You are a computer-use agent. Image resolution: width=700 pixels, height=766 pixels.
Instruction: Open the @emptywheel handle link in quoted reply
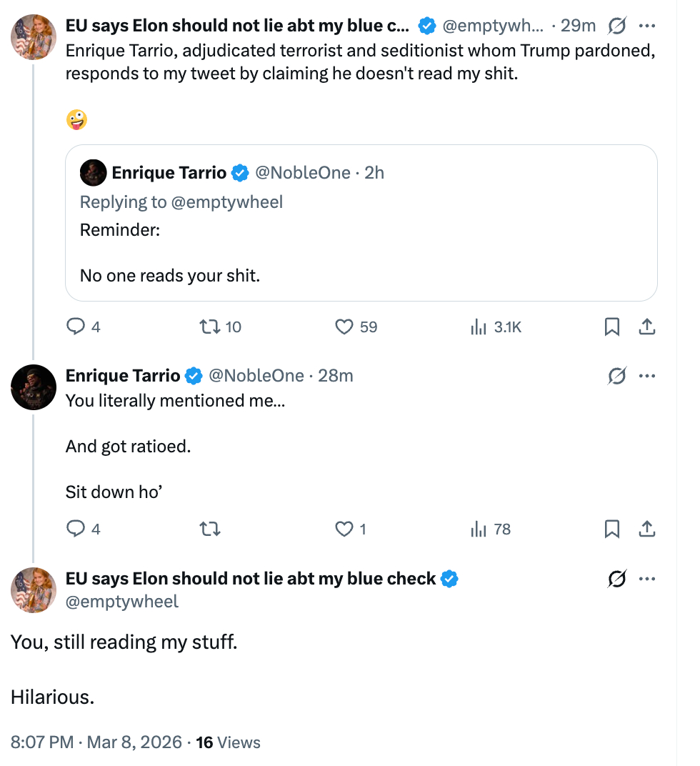(x=227, y=202)
